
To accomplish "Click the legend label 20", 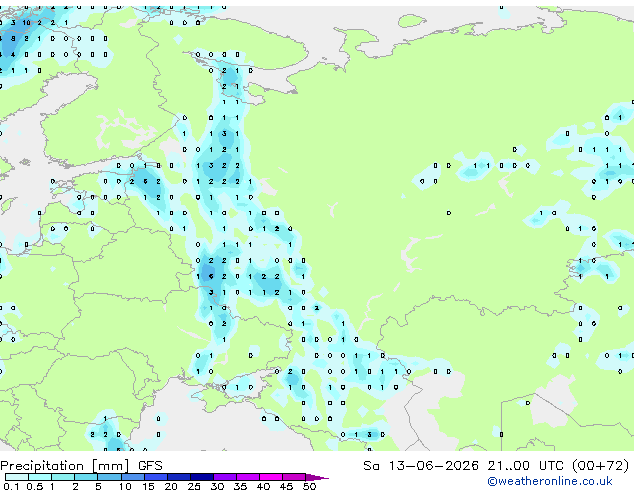I will click(x=171, y=486).
